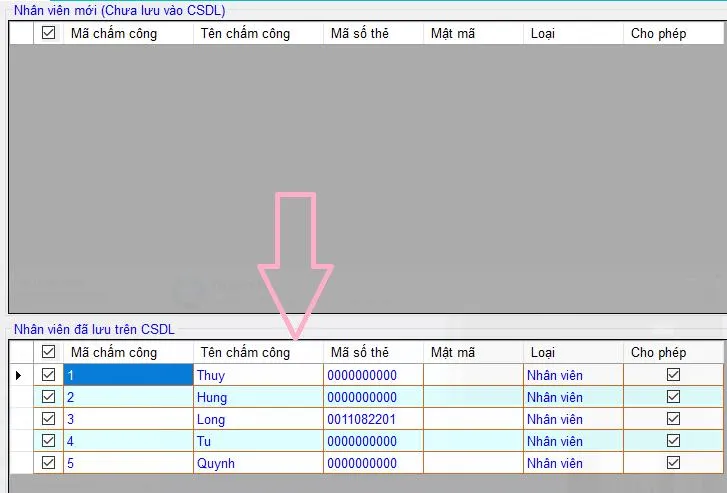Viewport: 727px width, 493px height.
Task: Toggle Cho phép checkbox in Thuy's row
Action: 673,375
